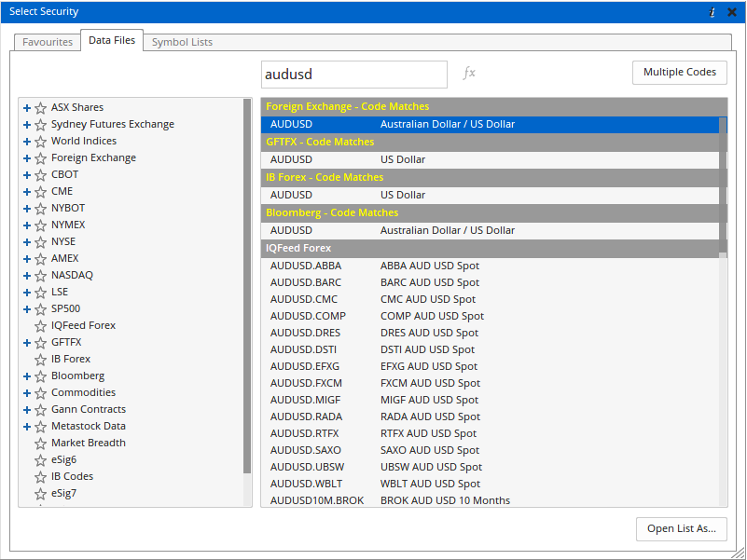Star the Sydney Futures Exchange folder
This screenshot has height=560, width=747.
(x=40, y=125)
